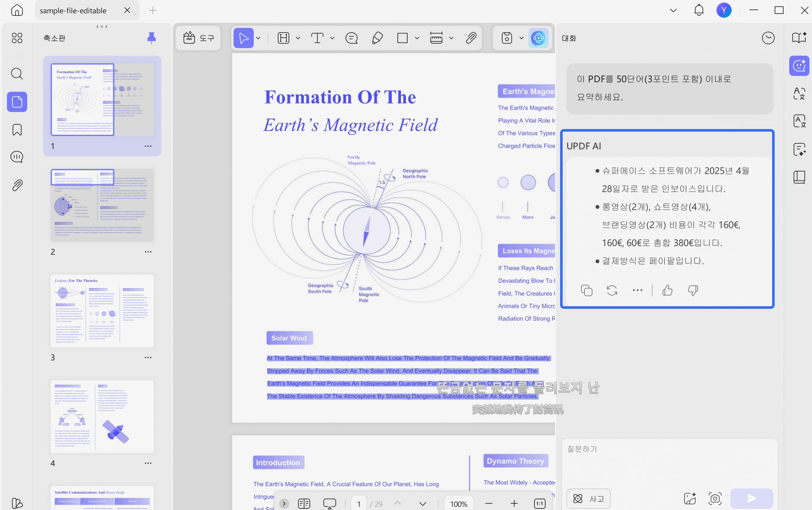This screenshot has width=812, height=510.
Task: Open the AI chat panel in right sidebar
Action: coord(799,66)
